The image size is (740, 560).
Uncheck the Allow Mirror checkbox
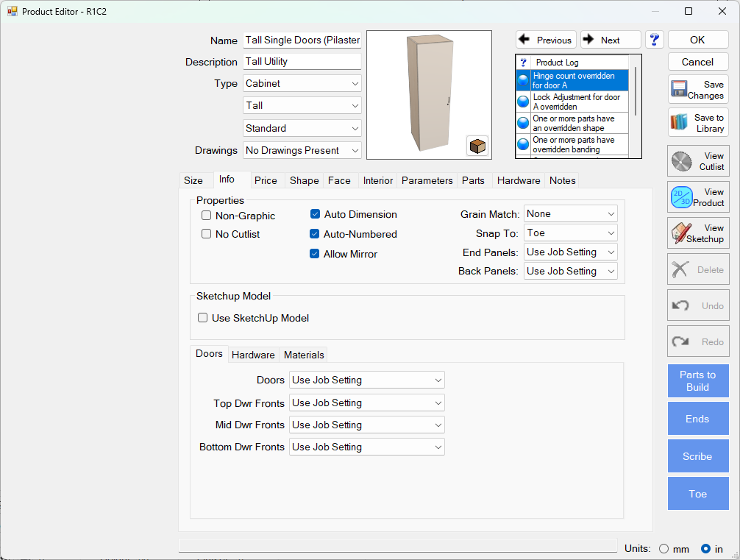click(316, 254)
